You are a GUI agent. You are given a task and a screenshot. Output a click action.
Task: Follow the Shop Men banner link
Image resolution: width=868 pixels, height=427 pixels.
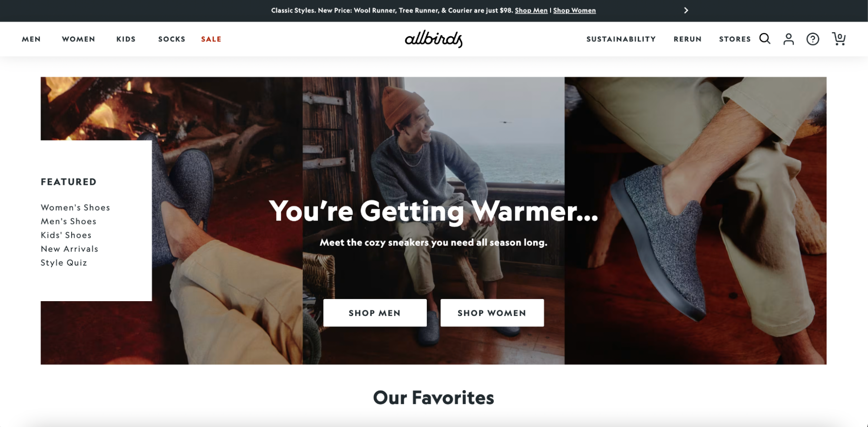(531, 10)
